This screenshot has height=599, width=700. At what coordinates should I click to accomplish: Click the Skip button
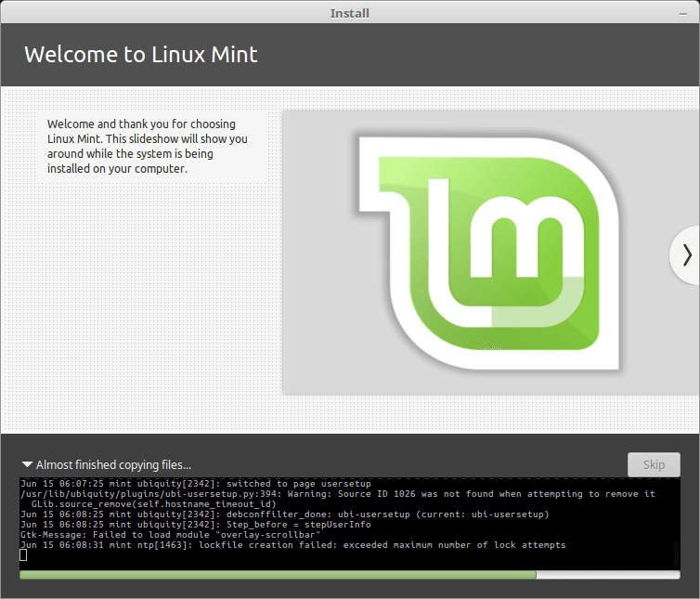click(654, 464)
